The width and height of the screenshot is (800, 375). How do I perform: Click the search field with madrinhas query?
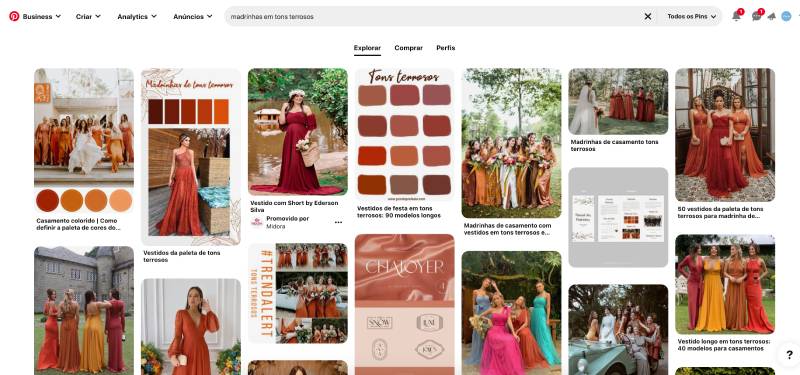(x=434, y=16)
